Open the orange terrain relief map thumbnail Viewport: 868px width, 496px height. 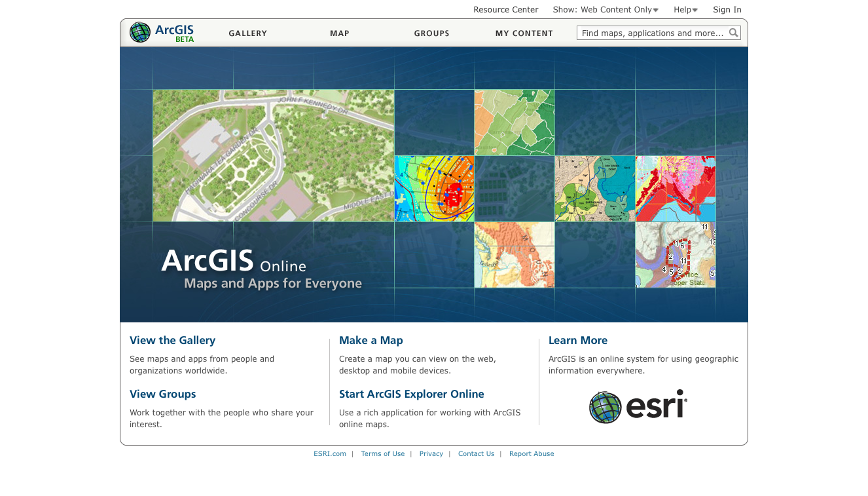coord(515,255)
